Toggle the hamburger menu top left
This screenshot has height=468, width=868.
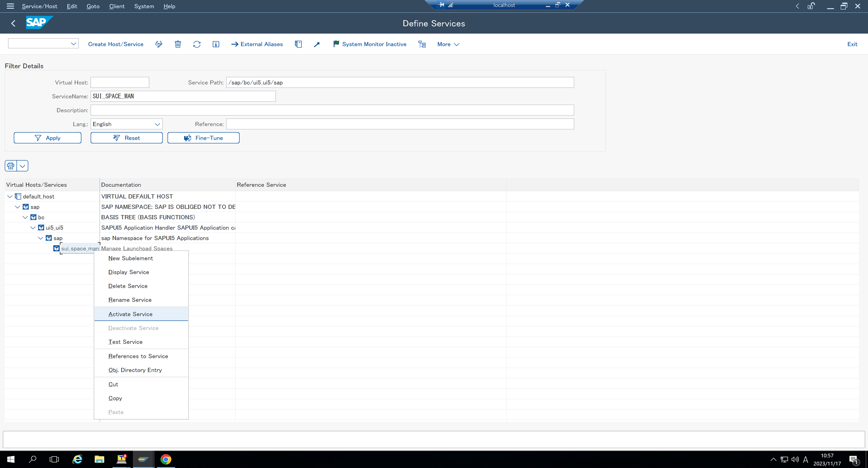10,6
